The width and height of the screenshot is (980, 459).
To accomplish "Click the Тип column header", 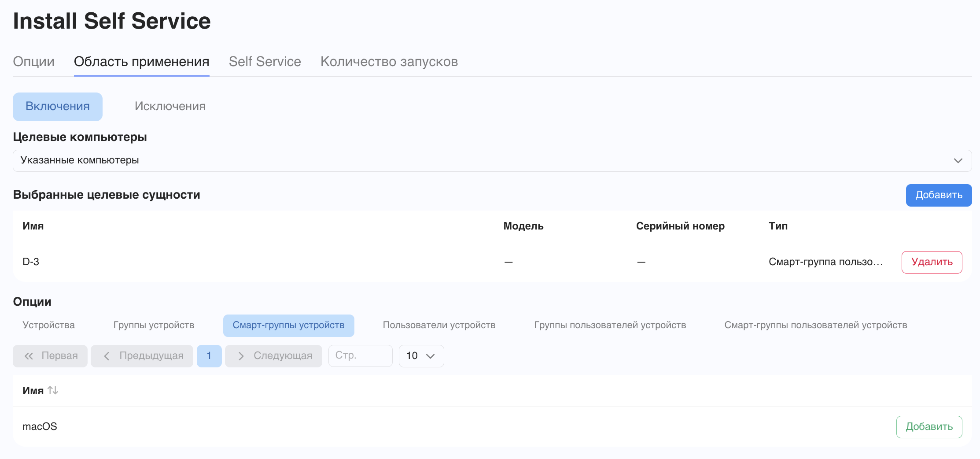I will pos(778,226).
